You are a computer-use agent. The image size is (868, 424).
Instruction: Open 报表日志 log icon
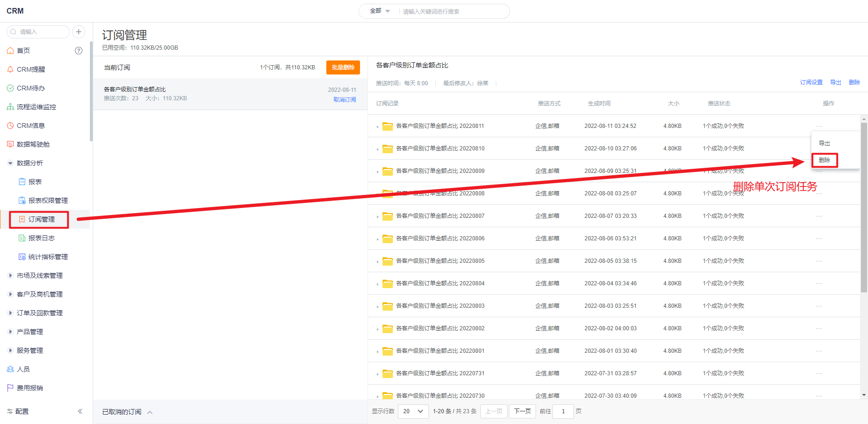pos(22,238)
